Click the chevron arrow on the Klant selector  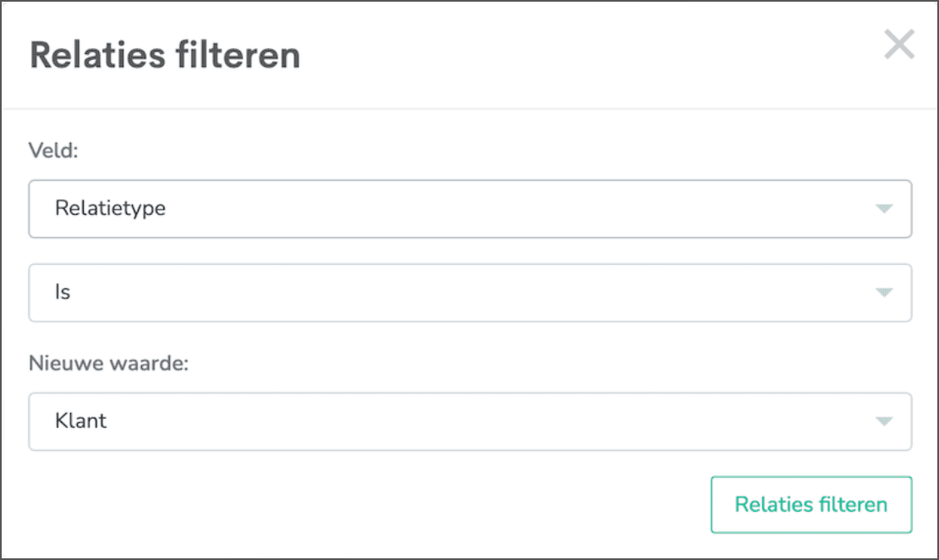882,420
